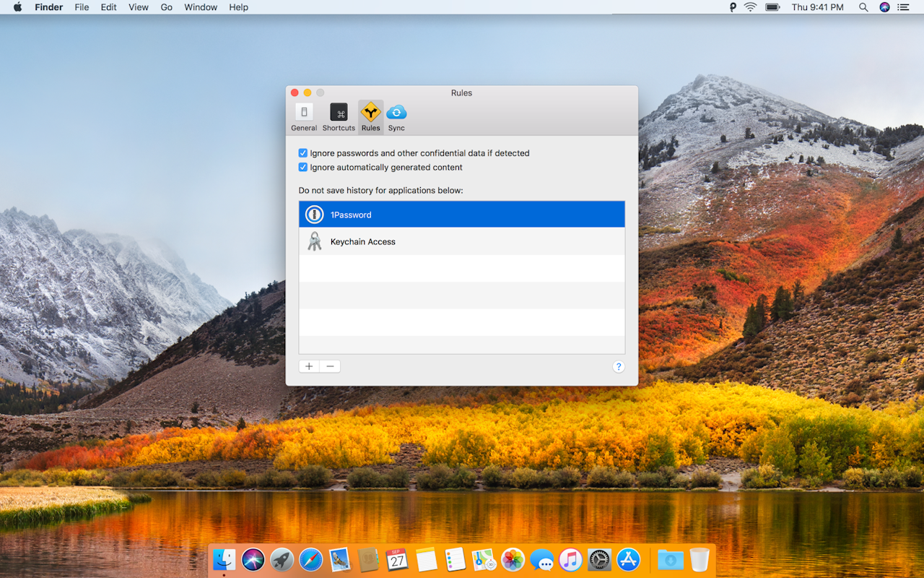
Task: Click the Keychain Access key icon
Action: click(x=315, y=241)
